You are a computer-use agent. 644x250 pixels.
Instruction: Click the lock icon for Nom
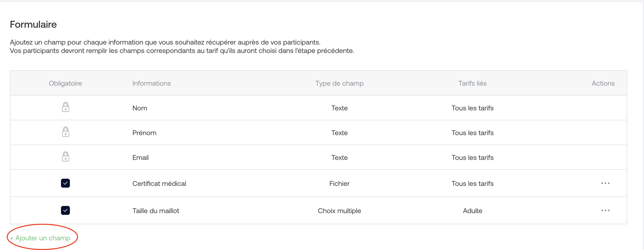click(x=65, y=107)
